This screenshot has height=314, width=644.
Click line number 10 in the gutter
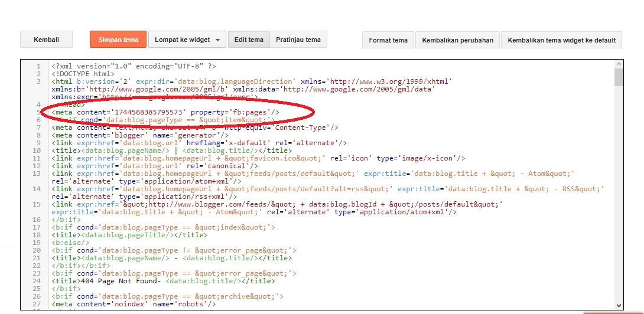tap(37, 151)
